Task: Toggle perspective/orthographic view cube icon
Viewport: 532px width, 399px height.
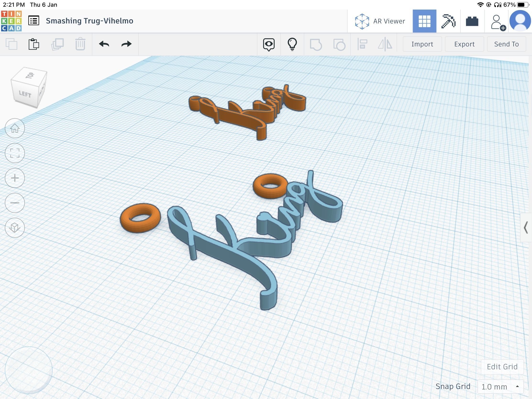Action: [x=15, y=228]
